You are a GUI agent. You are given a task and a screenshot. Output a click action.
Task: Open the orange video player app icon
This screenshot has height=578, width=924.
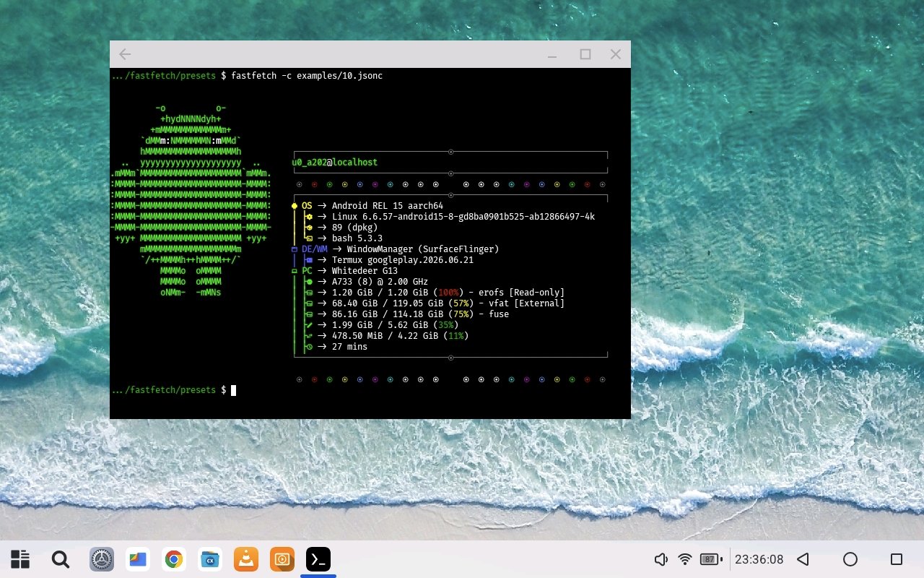coord(282,559)
